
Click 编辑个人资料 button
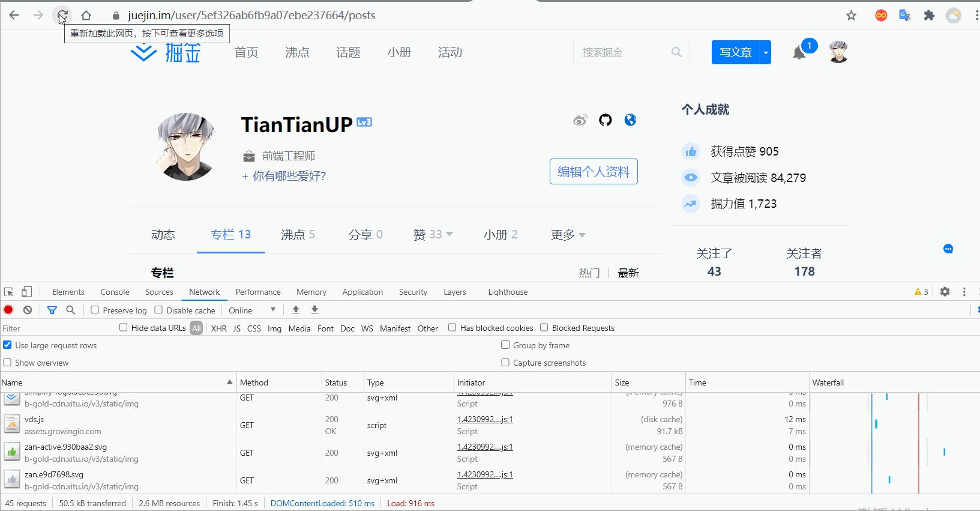[x=594, y=172]
